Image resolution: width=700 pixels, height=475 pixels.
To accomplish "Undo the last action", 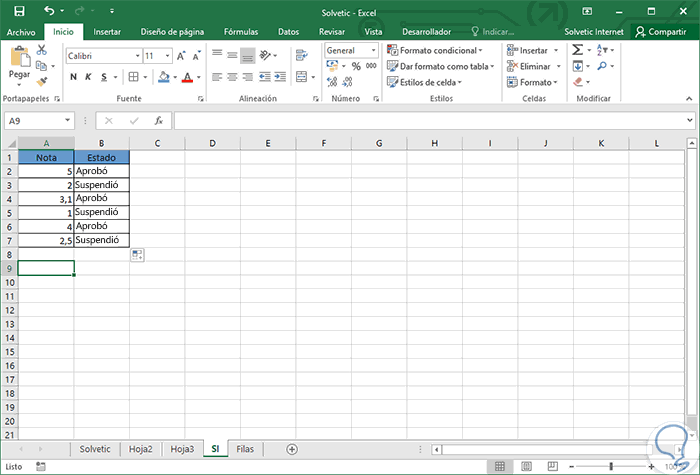I will coord(49,11).
